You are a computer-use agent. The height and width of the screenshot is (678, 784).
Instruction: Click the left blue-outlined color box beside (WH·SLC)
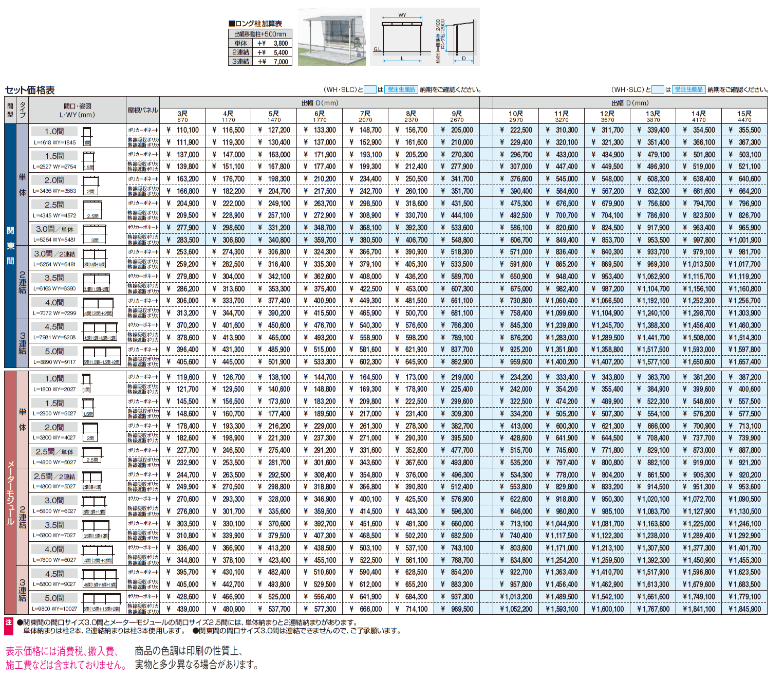tap(370, 89)
